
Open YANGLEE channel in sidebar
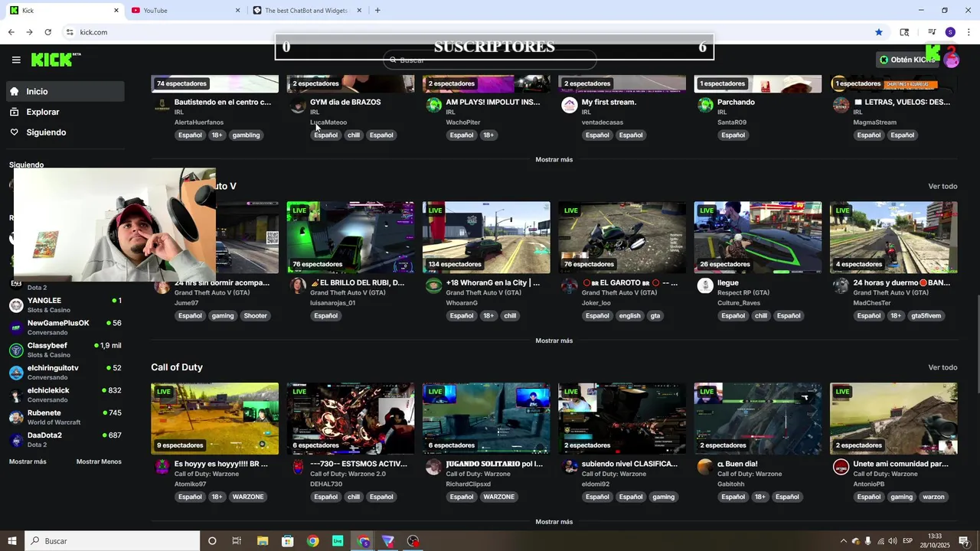pos(65,305)
